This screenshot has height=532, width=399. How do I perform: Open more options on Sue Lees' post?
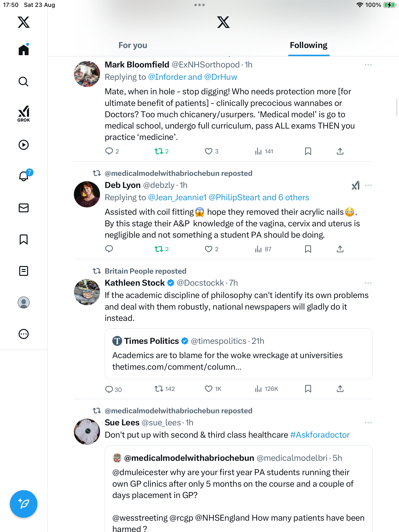(x=368, y=423)
